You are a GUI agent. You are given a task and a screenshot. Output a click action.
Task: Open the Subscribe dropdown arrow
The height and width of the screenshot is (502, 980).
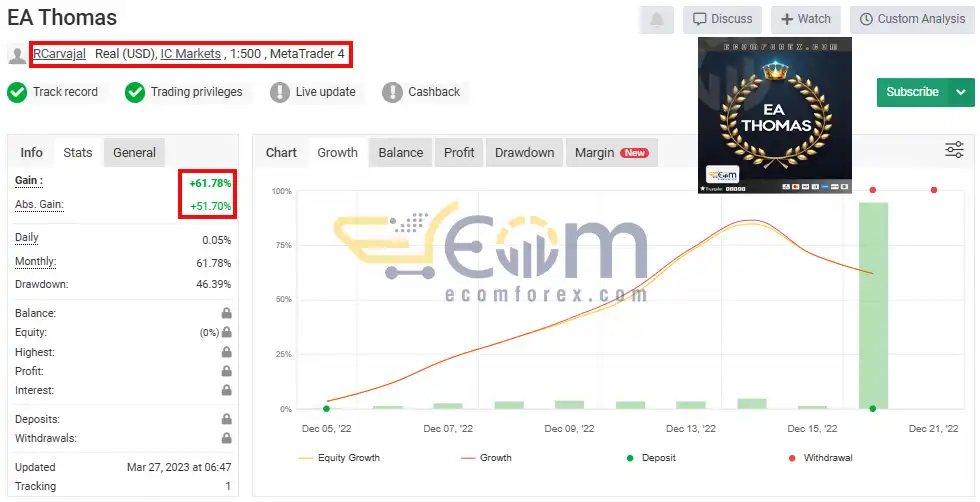click(x=961, y=93)
